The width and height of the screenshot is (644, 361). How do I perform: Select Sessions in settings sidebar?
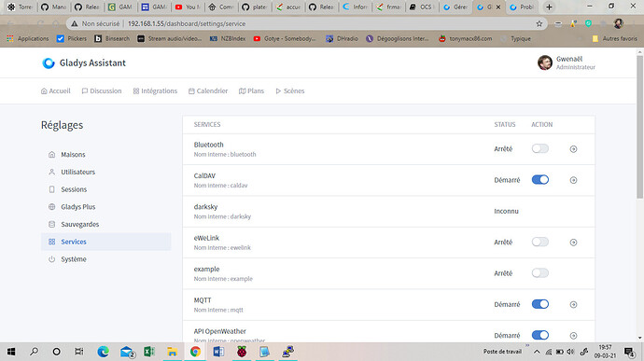tap(106, 189)
